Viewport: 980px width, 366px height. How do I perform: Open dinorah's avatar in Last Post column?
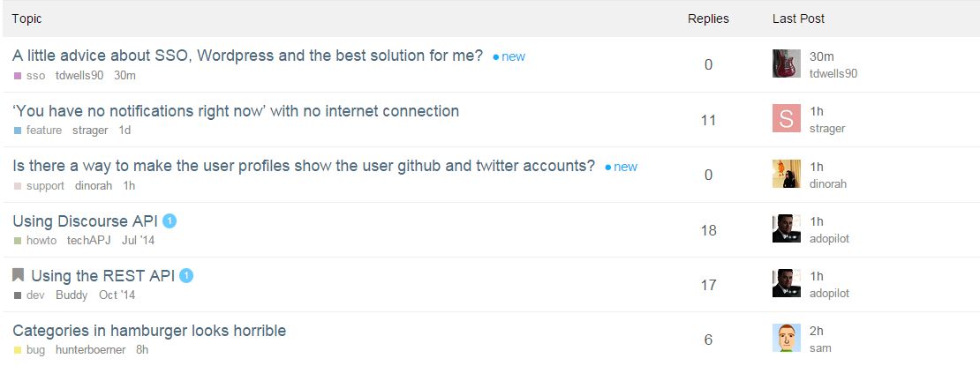click(786, 174)
